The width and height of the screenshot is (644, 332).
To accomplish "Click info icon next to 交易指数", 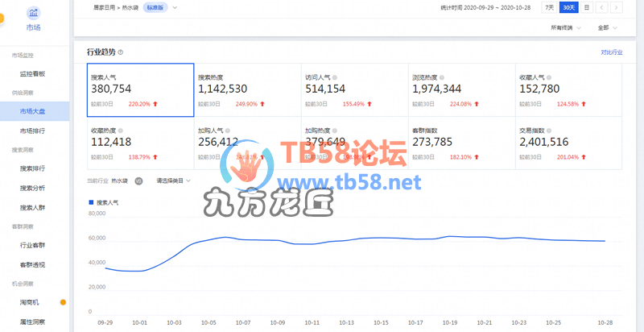I will [549, 131].
